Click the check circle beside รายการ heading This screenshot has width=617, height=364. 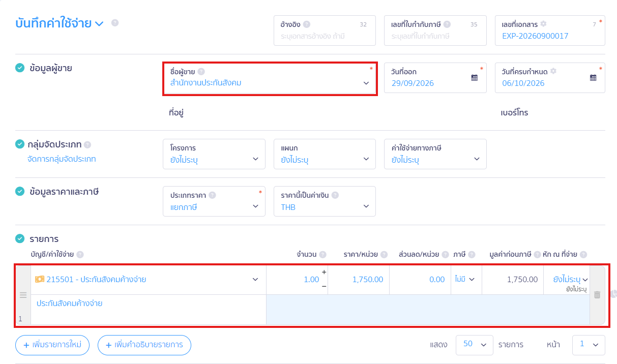(x=20, y=238)
